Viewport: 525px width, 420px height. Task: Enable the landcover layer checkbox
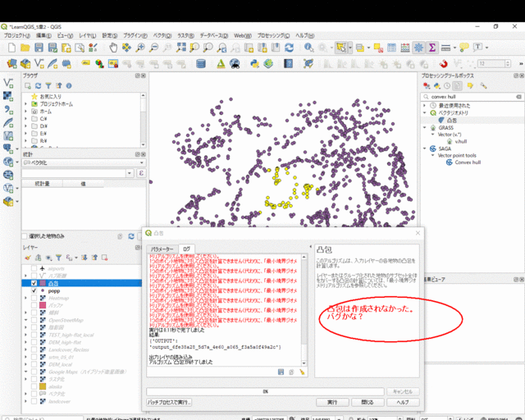click(34, 401)
